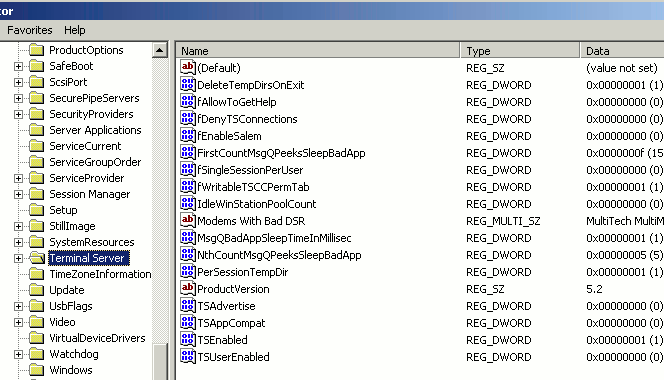This screenshot has width=664, height=380.
Task: Click the 0x00000005 (5) data cell
Action: (624, 255)
